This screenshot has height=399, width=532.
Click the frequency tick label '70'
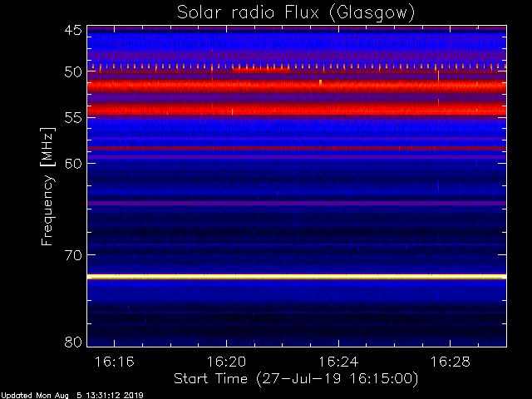pyautogui.click(x=73, y=255)
